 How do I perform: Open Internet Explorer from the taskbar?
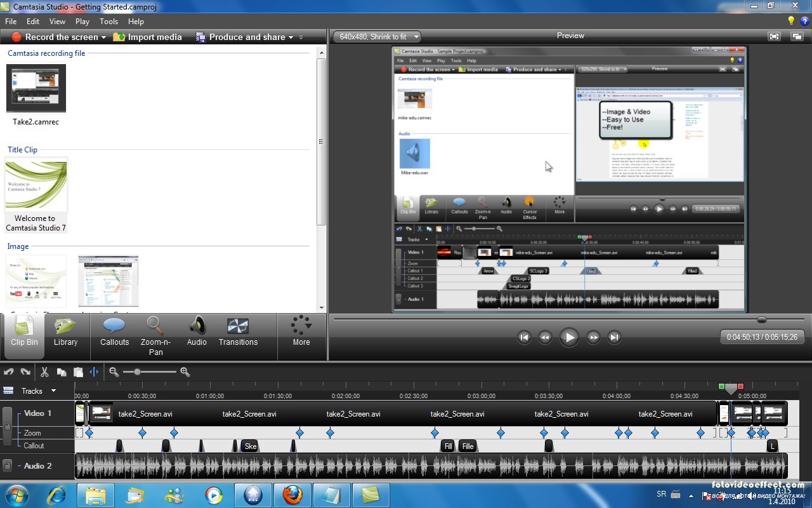56,495
